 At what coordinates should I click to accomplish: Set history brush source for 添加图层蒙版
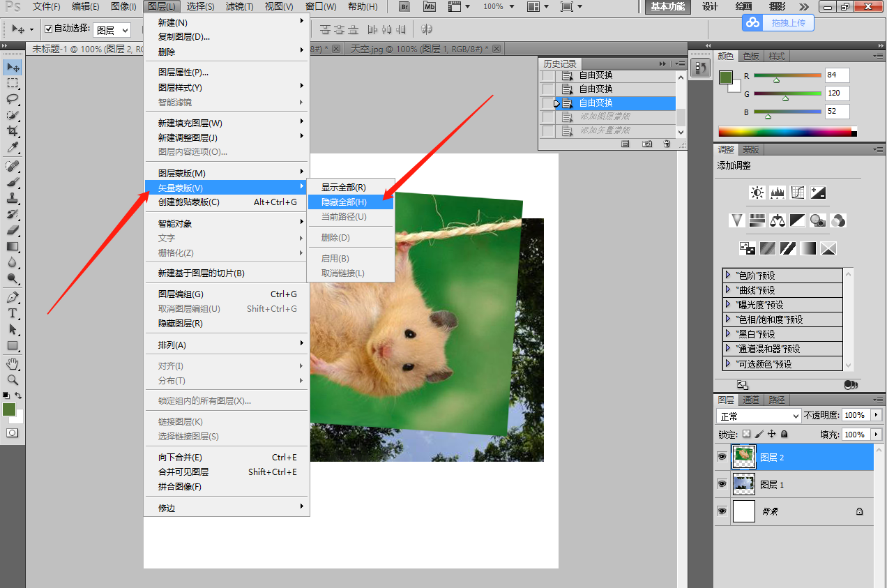pos(548,116)
